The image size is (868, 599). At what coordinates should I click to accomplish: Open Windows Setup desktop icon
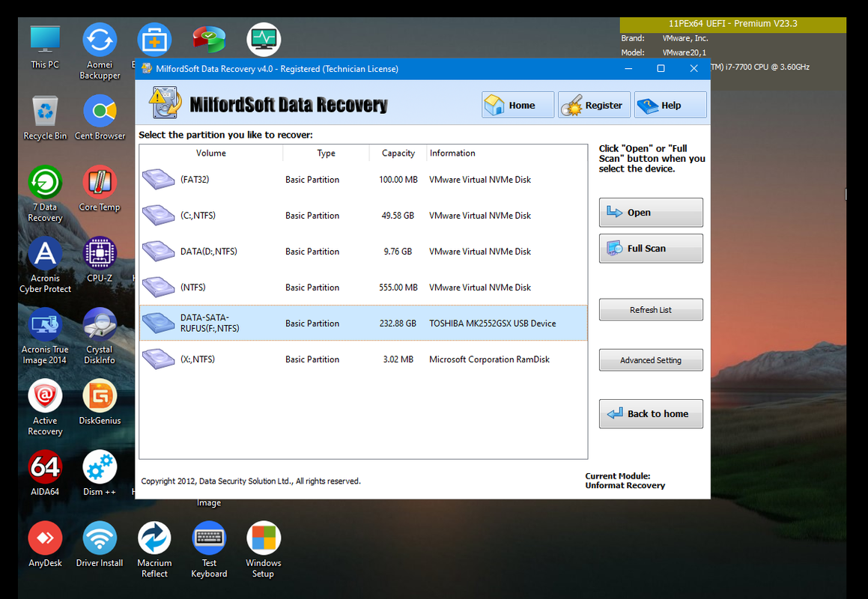point(264,550)
